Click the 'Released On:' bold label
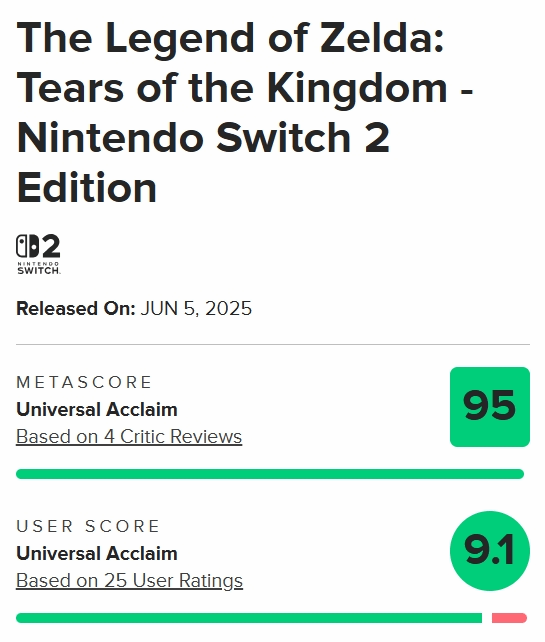 coord(76,308)
